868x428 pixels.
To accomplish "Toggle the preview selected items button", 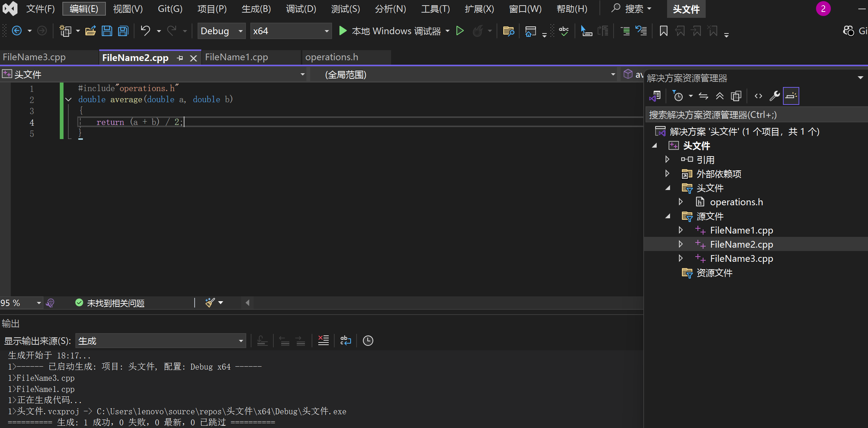I will pyautogui.click(x=791, y=96).
